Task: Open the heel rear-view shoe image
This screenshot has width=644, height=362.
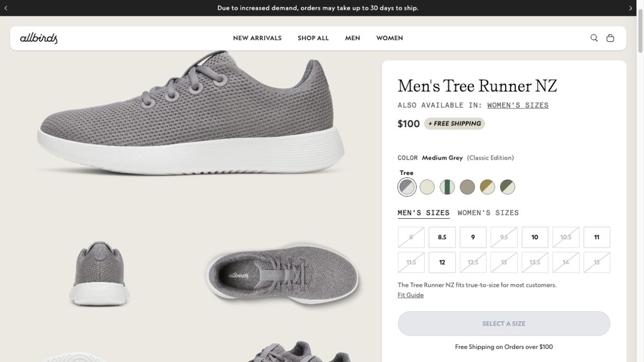Action: pos(99,275)
